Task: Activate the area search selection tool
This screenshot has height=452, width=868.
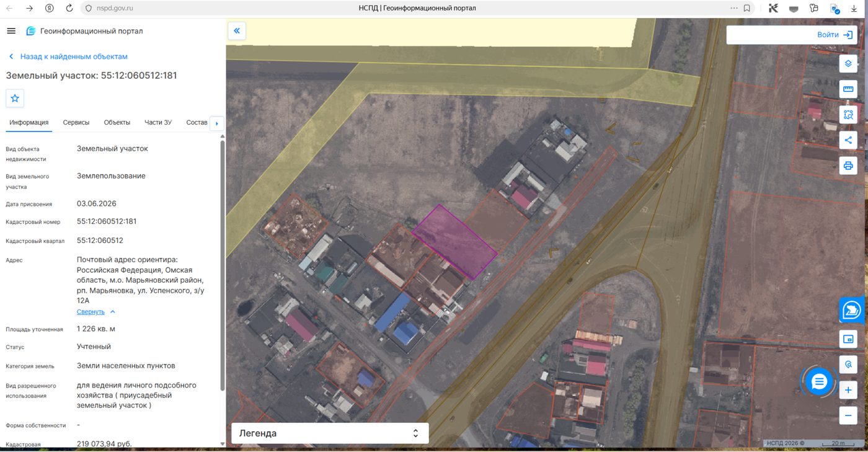Action: (848, 115)
